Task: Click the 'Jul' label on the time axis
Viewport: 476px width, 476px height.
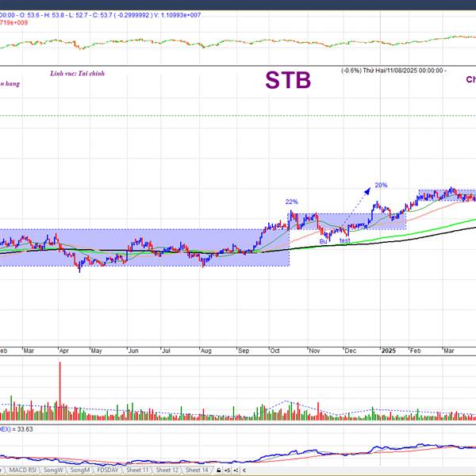Action: pos(166,351)
